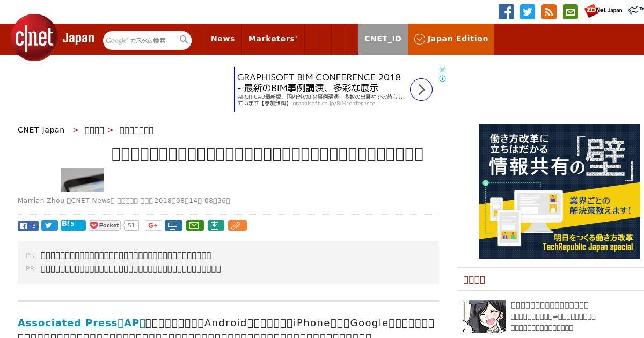This screenshot has height=338, width=644.
Task: Click the Pocket count bubble 51
Action: pos(131,225)
